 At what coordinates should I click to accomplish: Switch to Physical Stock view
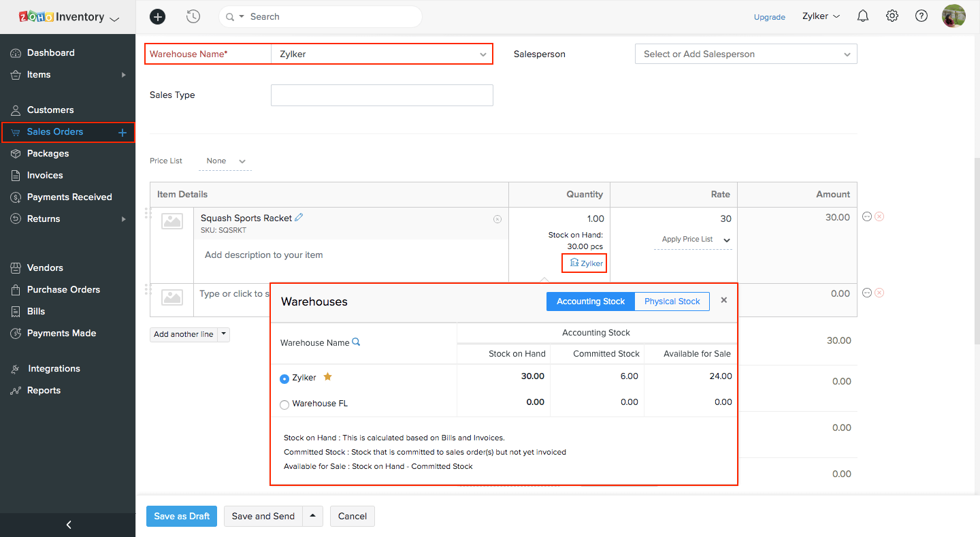672,302
